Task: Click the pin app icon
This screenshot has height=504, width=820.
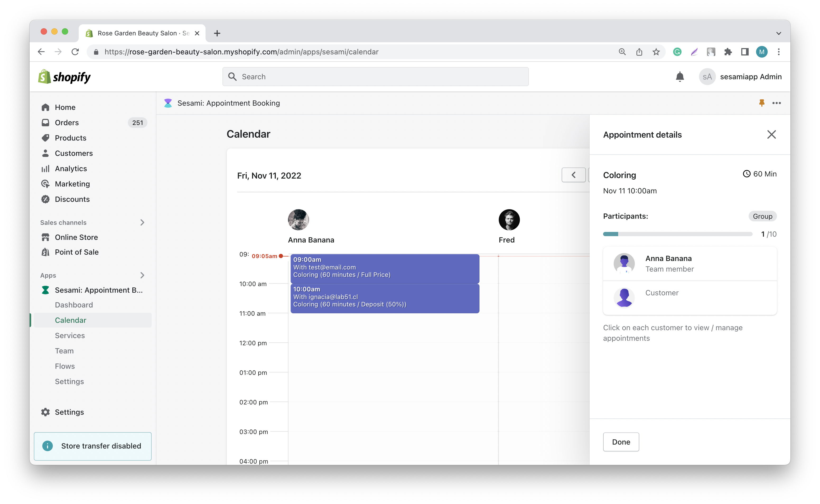Action: (761, 103)
